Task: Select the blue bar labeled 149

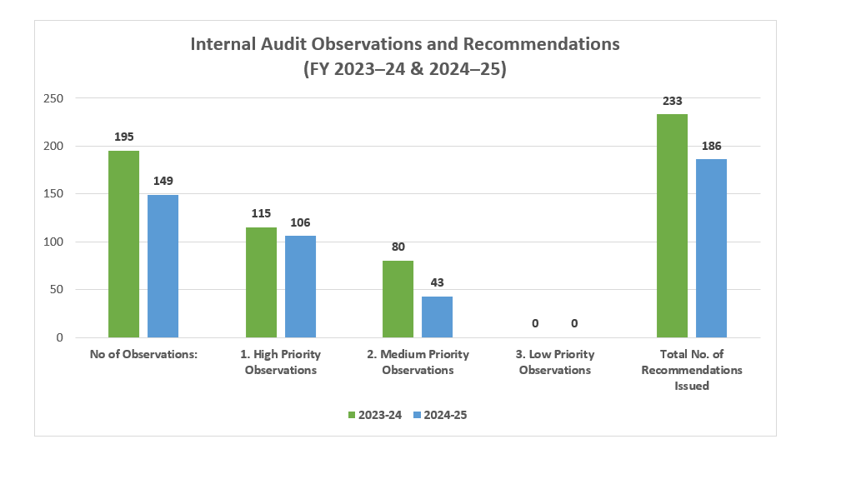Action: (163, 266)
